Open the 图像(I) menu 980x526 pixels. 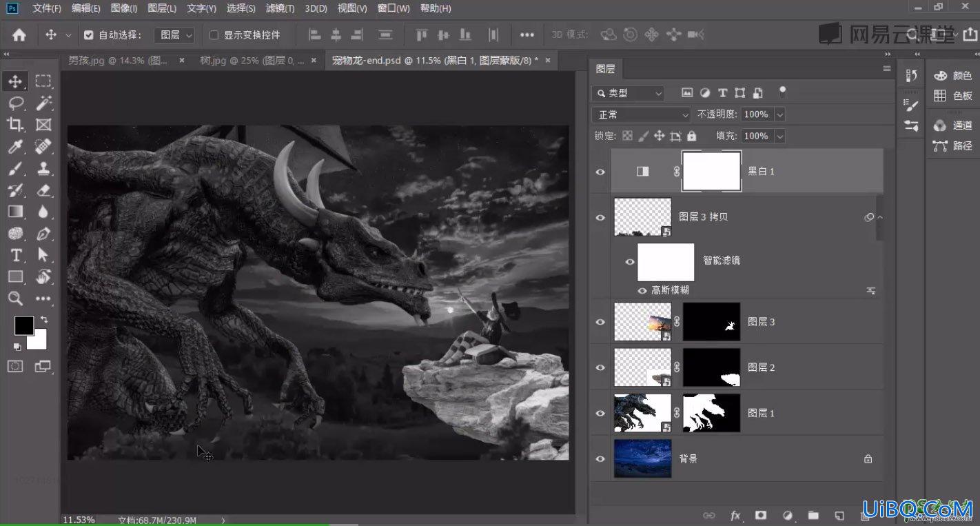point(124,8)
